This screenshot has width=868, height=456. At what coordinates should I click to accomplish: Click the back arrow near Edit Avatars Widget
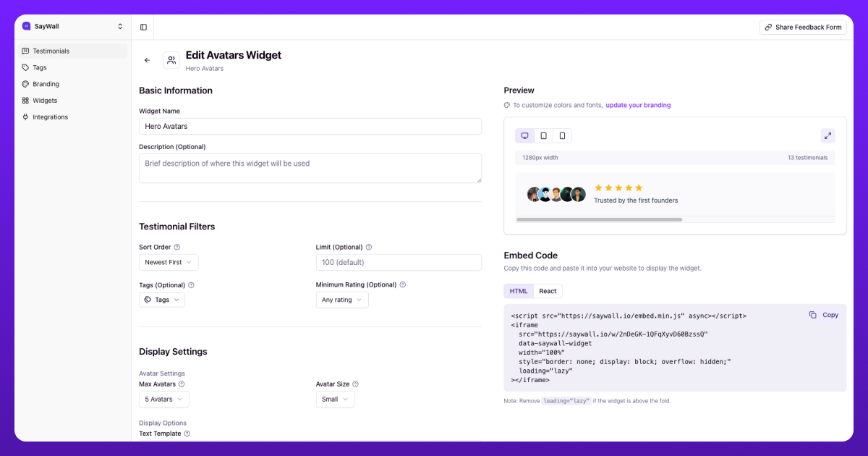pyautogui.click(x=148, y=60)
